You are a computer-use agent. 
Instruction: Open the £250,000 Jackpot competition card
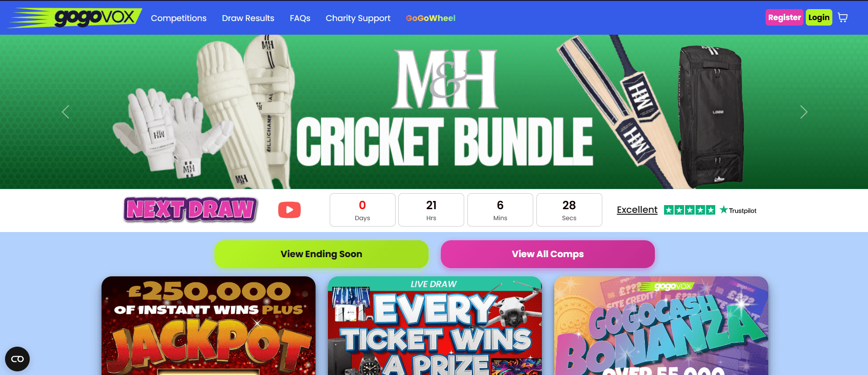(209, 326)
